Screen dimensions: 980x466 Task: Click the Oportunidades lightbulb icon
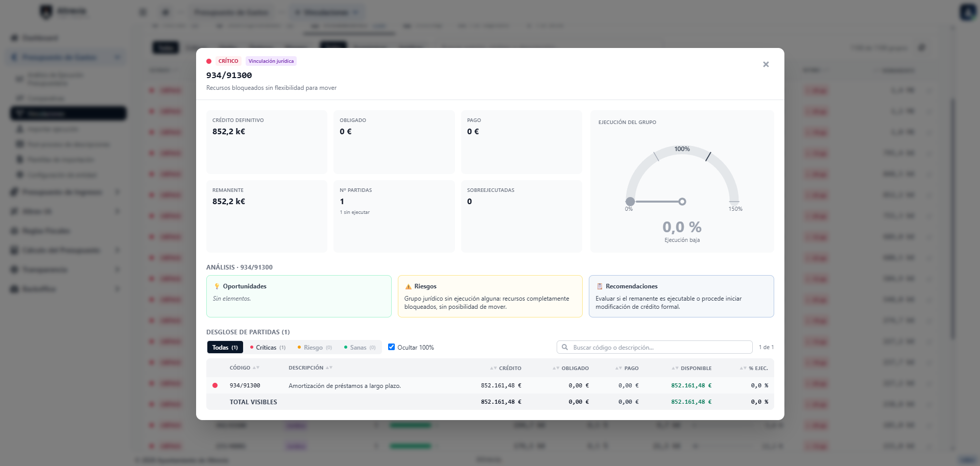pos(217,286)
